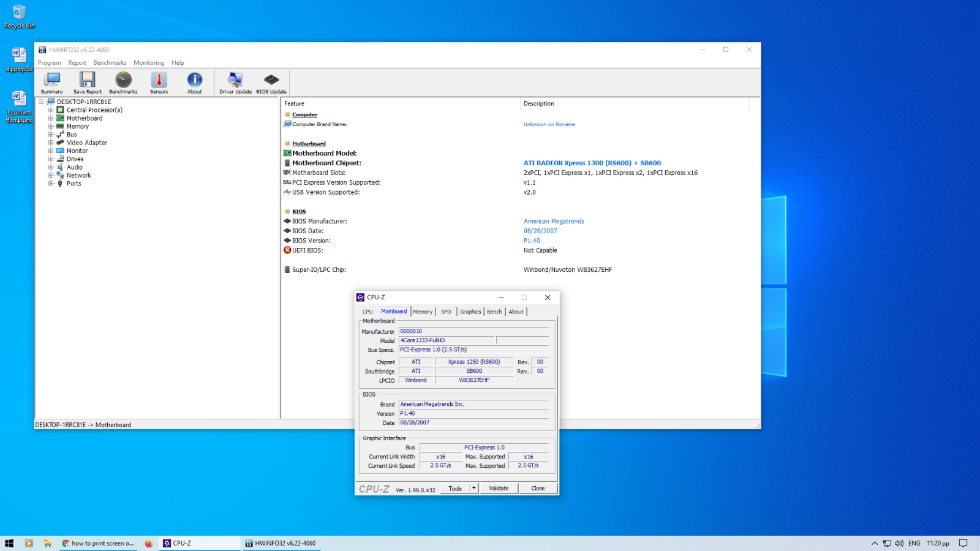Open BIOS Update from the toolbar
The width and height of the screenshot is (980, 551).
pyautogui.click(x=271, y=83)
